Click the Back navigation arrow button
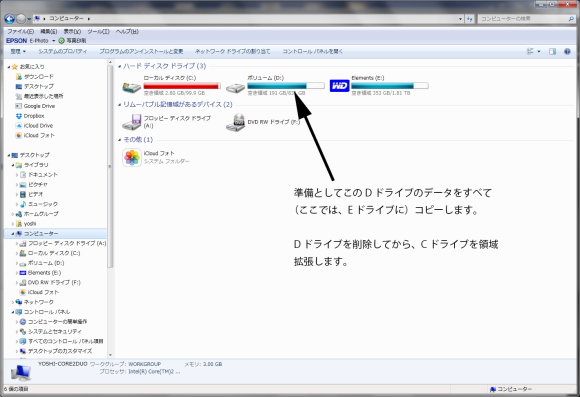Image resolution: width=580 pixels, height=397 pixels. pos(10,18)
